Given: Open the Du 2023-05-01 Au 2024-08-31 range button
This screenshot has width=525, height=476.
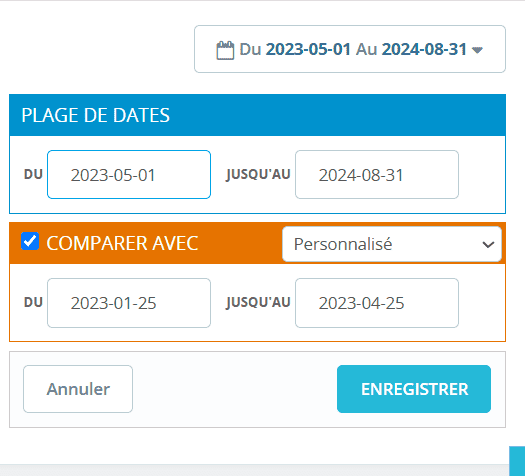Looking at the screenshot, I should (350, 49).
